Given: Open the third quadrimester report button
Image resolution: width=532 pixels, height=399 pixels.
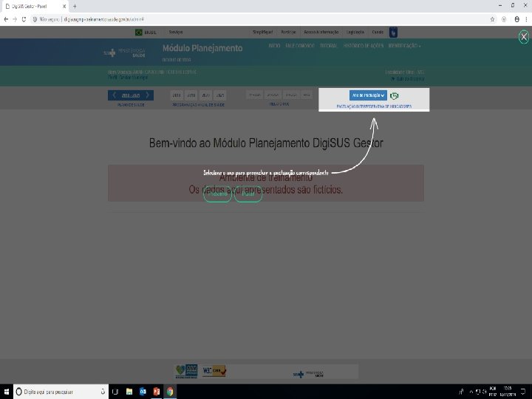Looking at the screenshot, I should [x=291, y=95].
